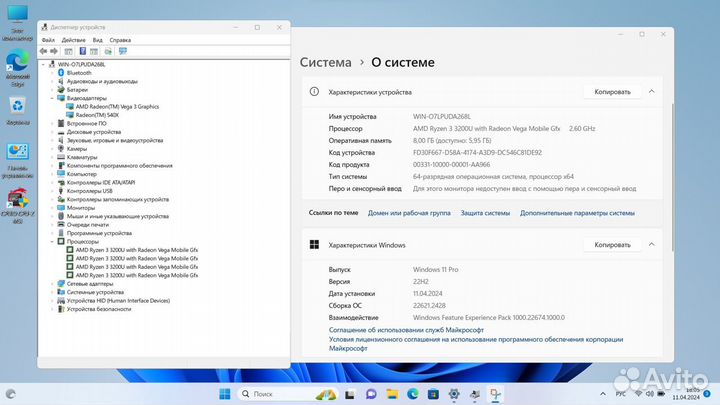The height and width of the screenshot is (405, 720).
Task: Go back to Система breadcrumb
Action: click(326, 62)
